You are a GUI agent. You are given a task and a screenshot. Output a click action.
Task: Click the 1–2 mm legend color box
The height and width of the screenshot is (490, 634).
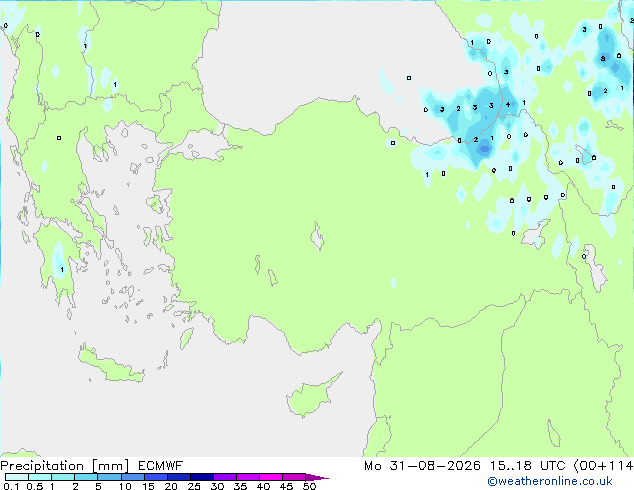[63, 477]
